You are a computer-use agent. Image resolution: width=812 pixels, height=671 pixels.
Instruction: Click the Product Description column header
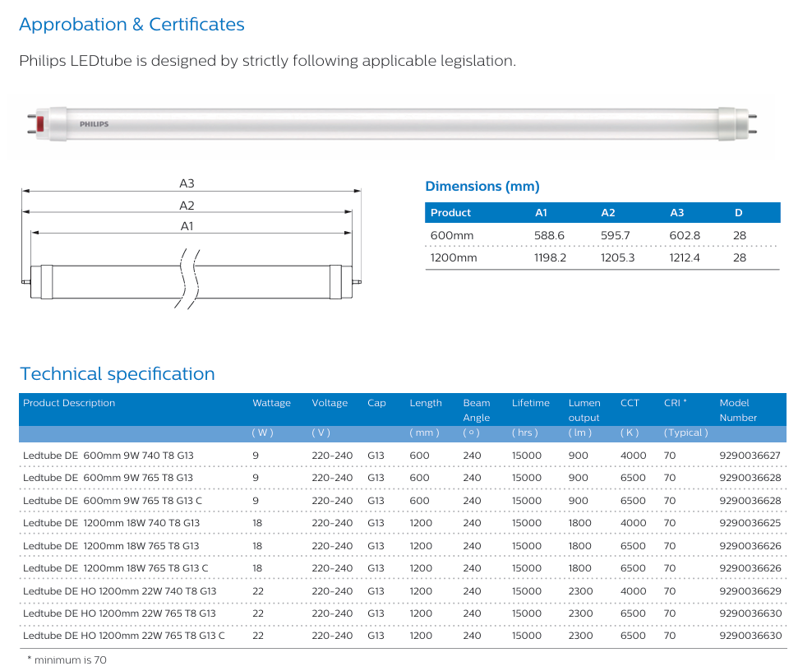[x=69, y=403]
